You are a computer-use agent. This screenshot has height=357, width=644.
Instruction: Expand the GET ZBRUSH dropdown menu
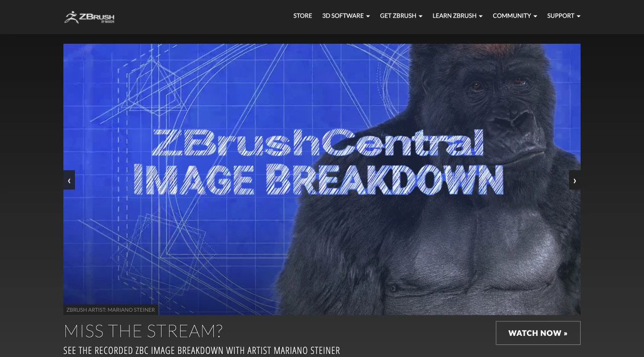(x=401, y=16)
